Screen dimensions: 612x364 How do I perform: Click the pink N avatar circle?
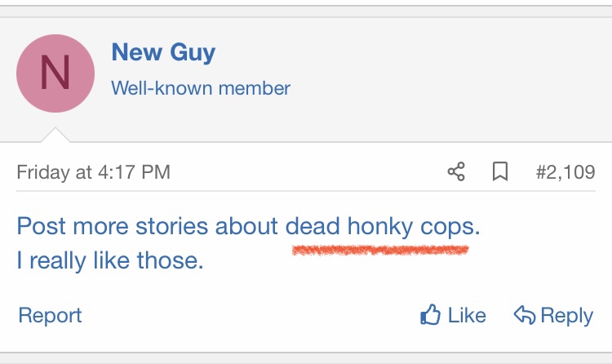point(55,73)
